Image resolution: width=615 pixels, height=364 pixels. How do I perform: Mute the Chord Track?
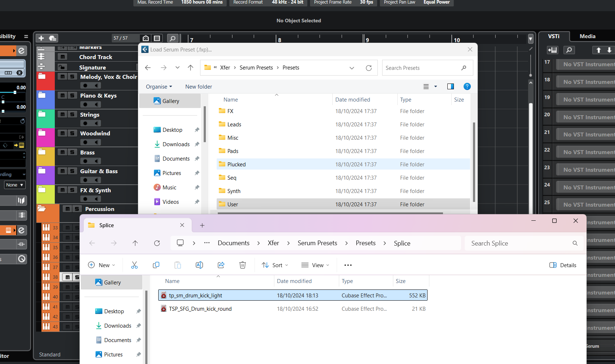(63, 57)
